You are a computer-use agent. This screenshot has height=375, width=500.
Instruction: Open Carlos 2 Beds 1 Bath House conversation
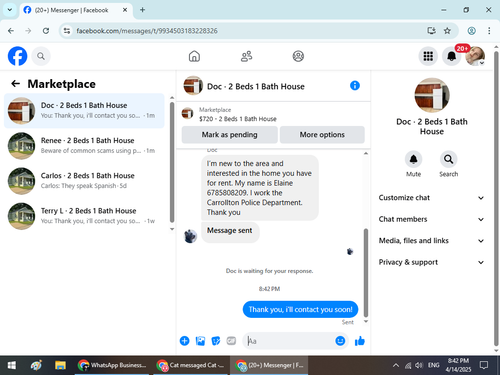[x=84, y=181]
